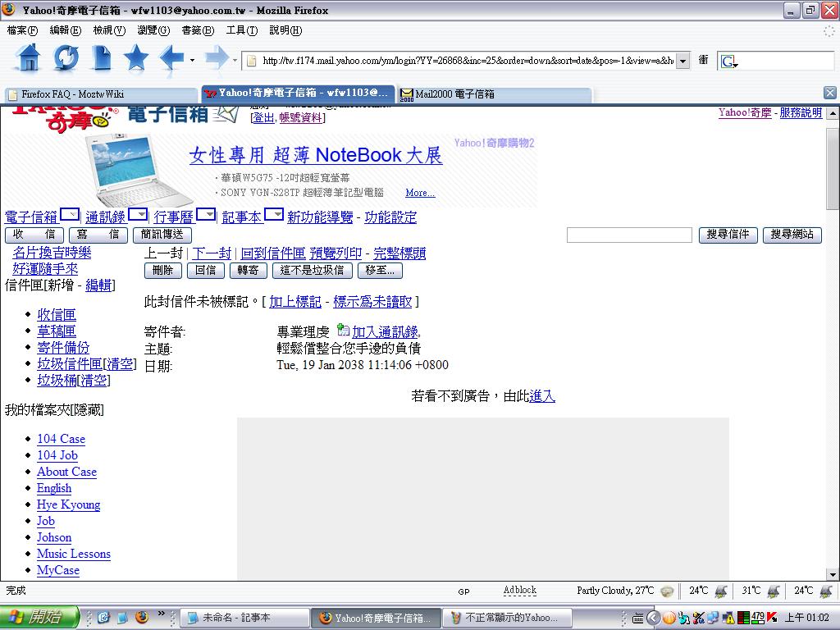Close the current tab with the X button
This screenshot has width=840, height=630.
829,93
